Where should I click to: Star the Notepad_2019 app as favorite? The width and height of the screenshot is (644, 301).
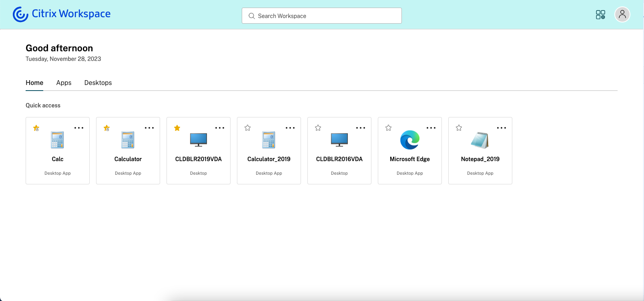[x=459, y=128]
